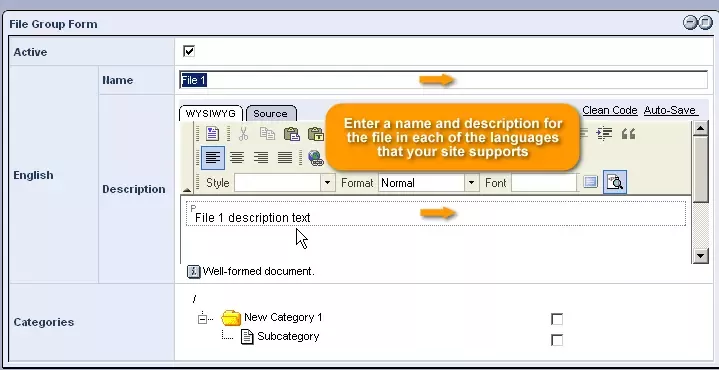
Task: Open the Font combo box
Action: tap(544, 183)
